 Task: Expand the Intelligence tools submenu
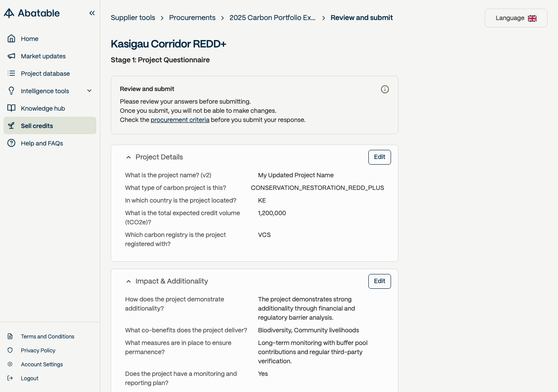coord(89,91)
